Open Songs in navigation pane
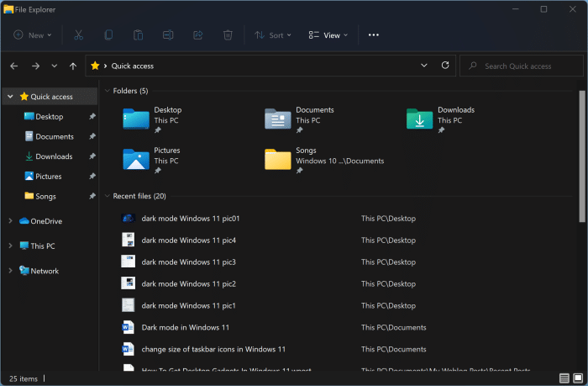 pos(45,196)
